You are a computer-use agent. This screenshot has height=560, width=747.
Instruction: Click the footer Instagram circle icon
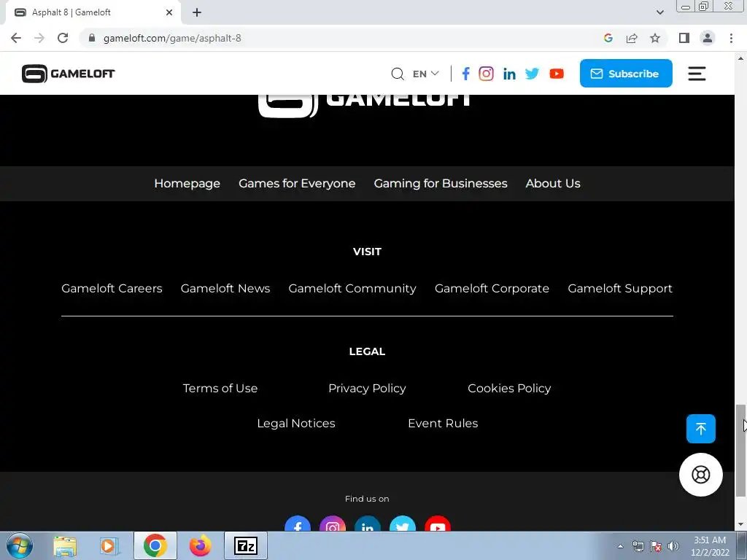(333, 524)
